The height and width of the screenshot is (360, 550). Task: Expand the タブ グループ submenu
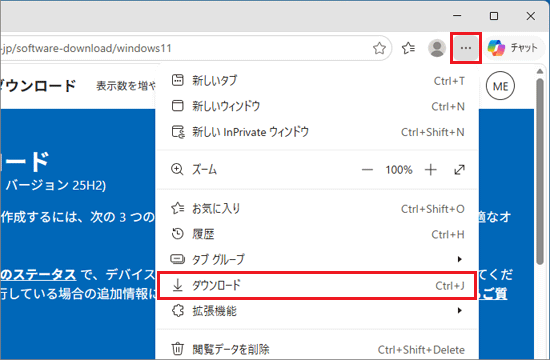tap(318, 259)
